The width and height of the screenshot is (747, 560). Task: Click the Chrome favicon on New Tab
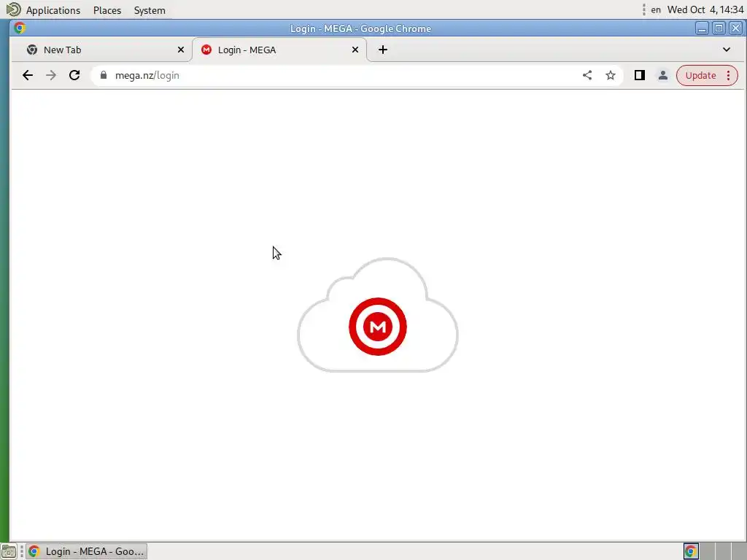click(x=32, y=50)
